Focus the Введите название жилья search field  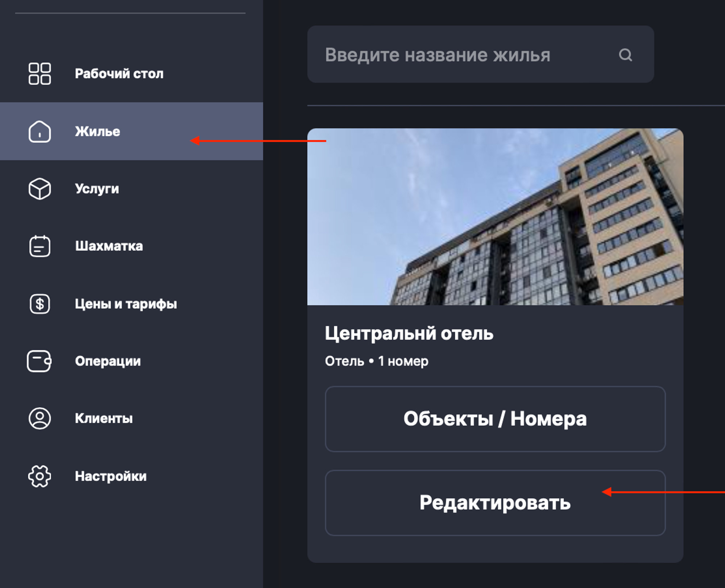[481, 54]
